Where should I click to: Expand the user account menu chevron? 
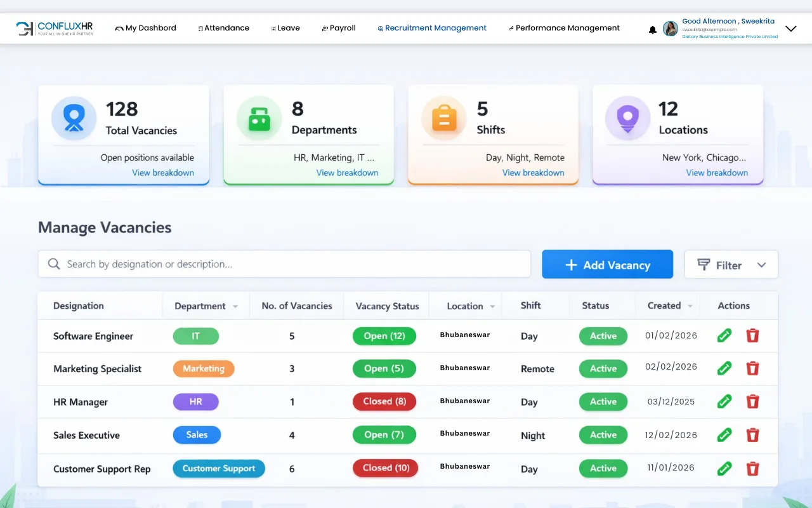click(x=790, y=29)
